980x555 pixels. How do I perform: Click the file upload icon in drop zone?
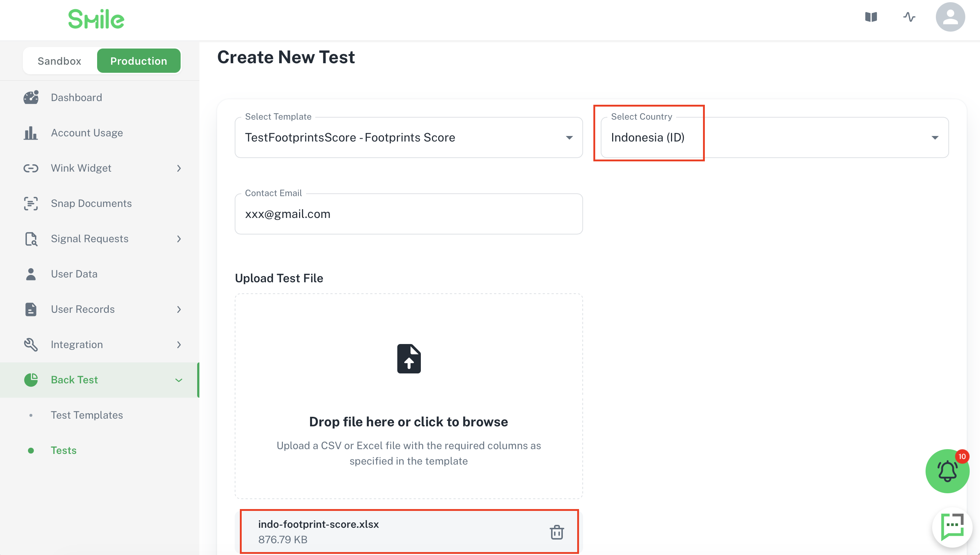point(409,359)
